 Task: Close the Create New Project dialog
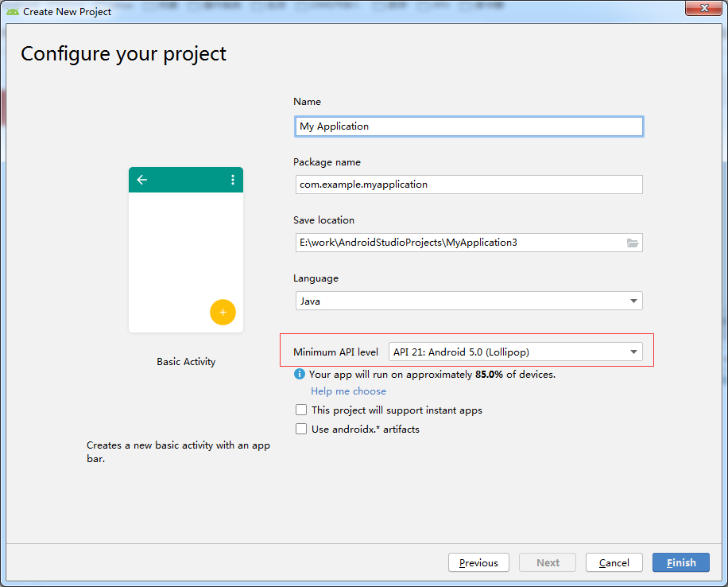[x=703, y=8]
